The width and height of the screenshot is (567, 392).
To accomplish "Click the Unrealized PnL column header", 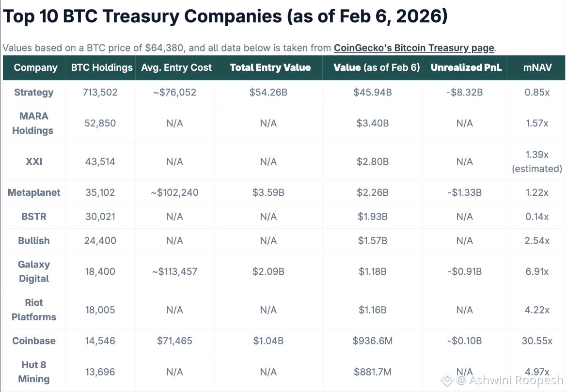I will coord(466,68).
